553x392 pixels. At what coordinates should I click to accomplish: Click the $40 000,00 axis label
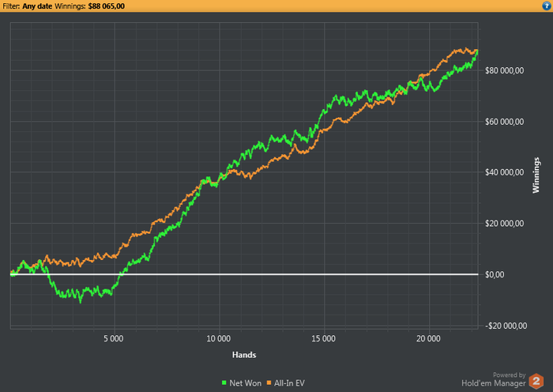[x=504, y=172]
